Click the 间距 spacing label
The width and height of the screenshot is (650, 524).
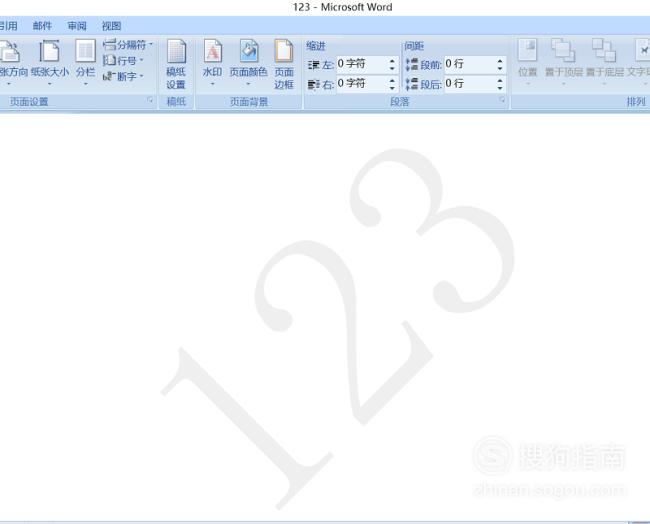414,46
